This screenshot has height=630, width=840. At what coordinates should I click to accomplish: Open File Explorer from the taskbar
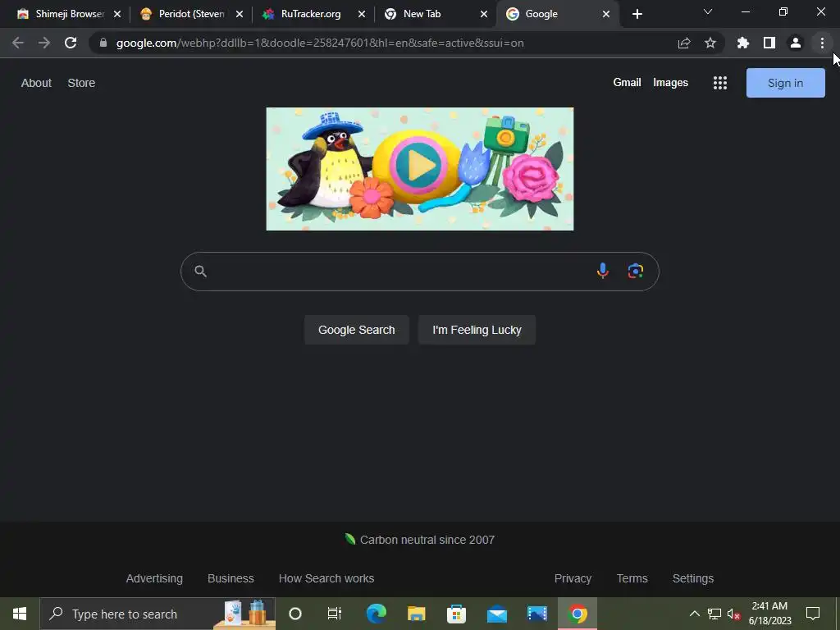[x=416, y=614]
